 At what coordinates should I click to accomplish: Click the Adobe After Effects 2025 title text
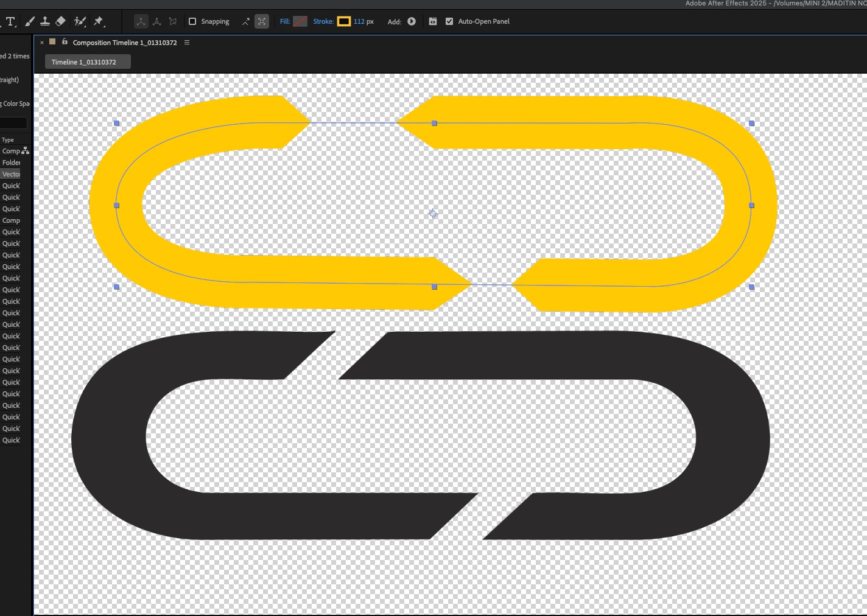pyautogui.click(x=726, y=4)
